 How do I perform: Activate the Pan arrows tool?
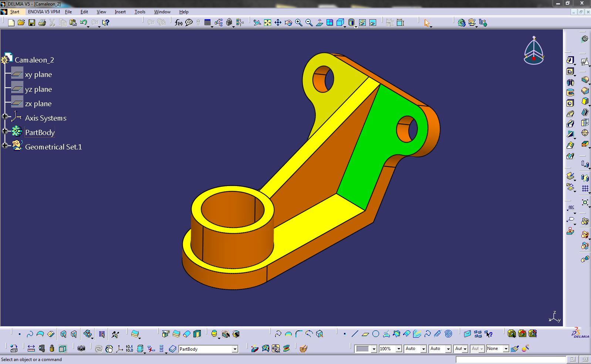(x=278, y=23)
